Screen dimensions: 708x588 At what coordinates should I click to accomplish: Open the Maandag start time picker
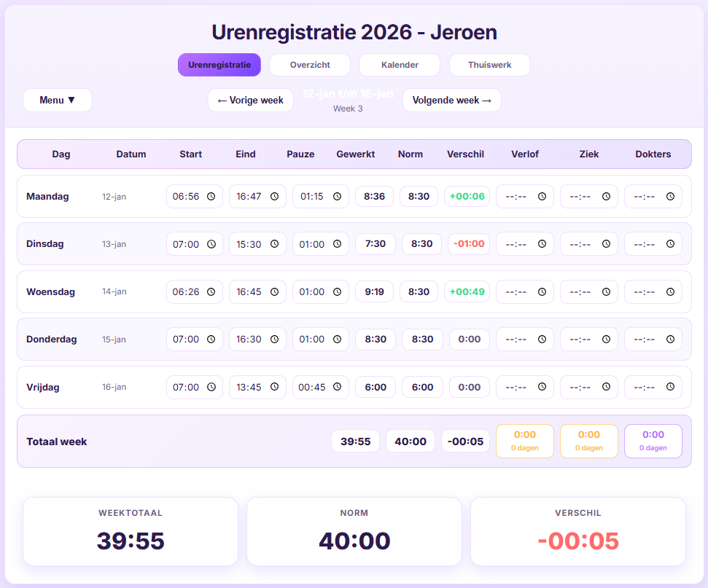pyautogui.click(x=211, y=196)
